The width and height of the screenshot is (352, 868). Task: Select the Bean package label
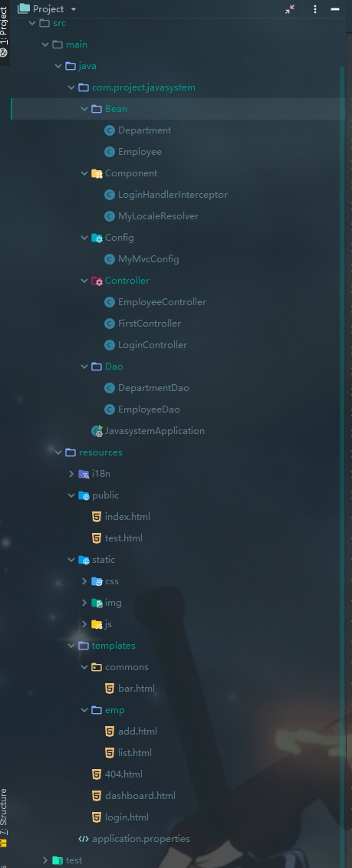click(x=117, y=109)
